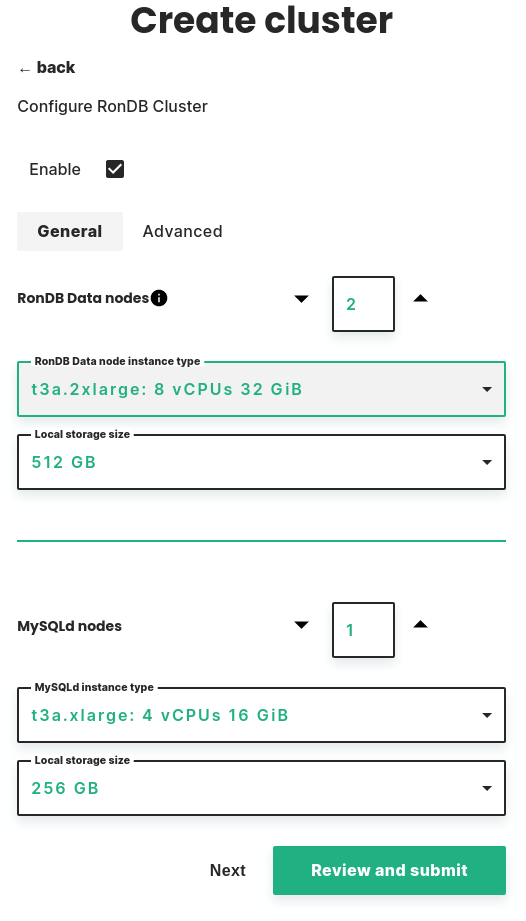The width and height of the screenshot is (526, 921).
Task: Decrease RonDB Data nodes count arrow
Action: pyautogui.click(x=301, y=299)
